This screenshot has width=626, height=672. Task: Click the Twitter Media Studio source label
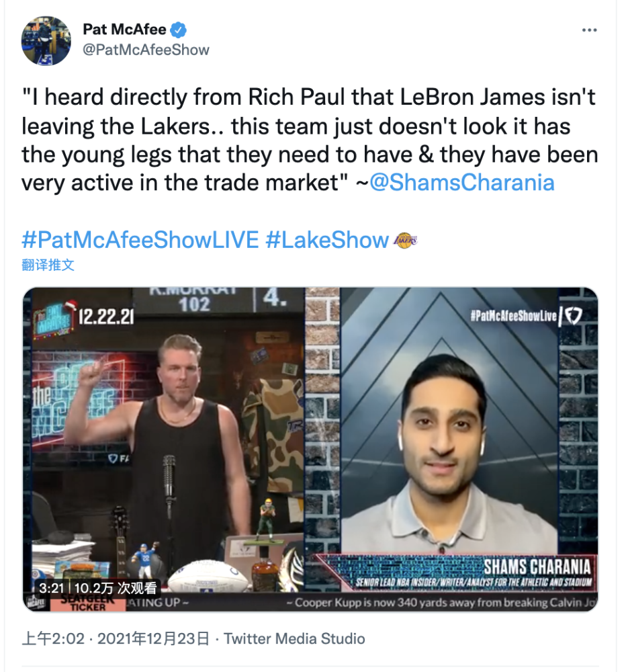click(x=294, y=638)
